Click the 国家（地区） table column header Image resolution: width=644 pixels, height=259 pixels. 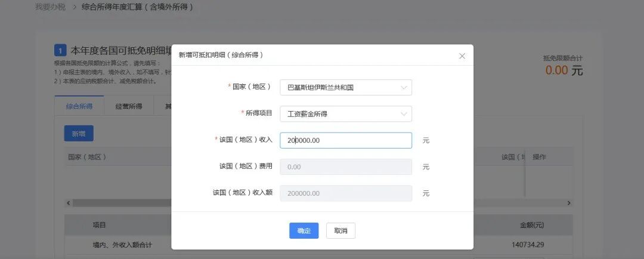(x=87, y=157)
